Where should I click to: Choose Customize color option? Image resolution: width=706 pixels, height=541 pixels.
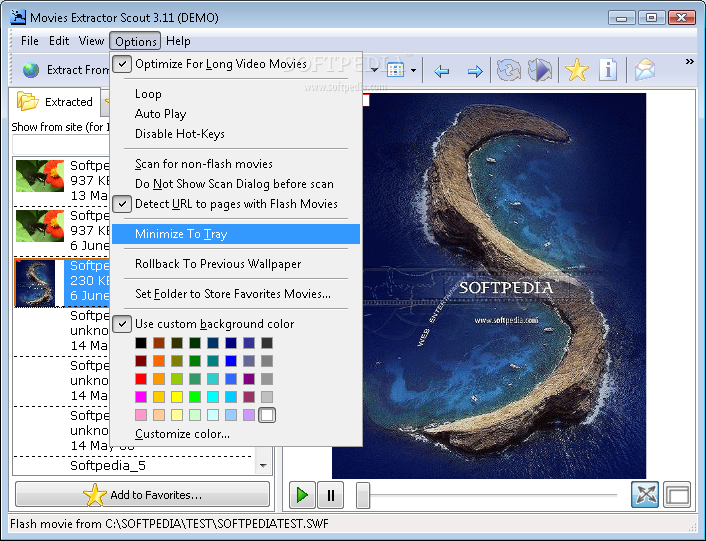tap(182, 434)
